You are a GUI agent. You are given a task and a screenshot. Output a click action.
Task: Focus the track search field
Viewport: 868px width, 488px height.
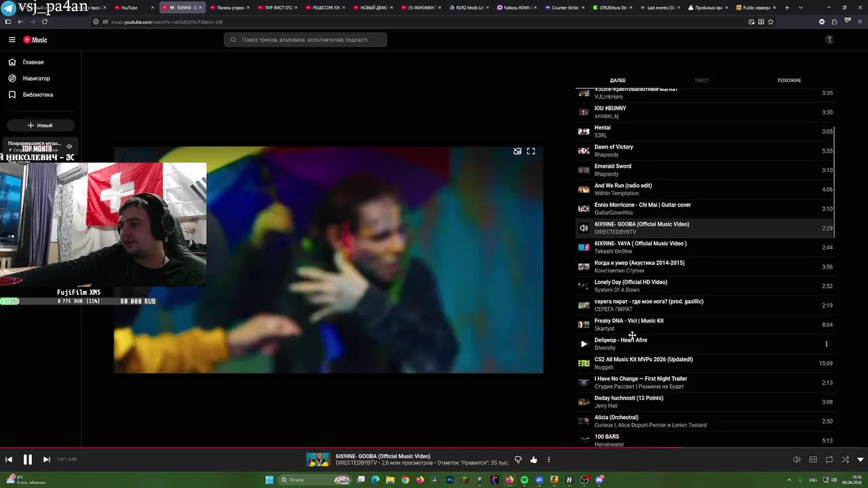(305, 40)
